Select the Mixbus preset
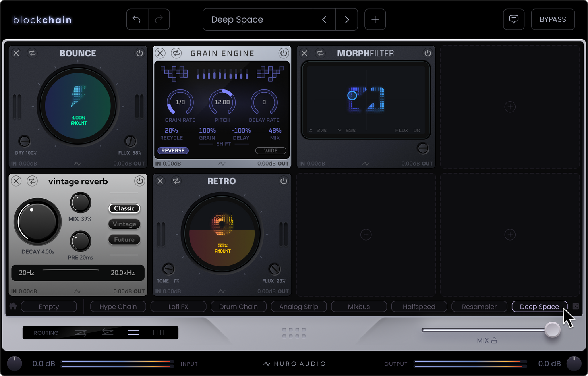The height and width of the screenshot is (376, 588). (359, 307)
